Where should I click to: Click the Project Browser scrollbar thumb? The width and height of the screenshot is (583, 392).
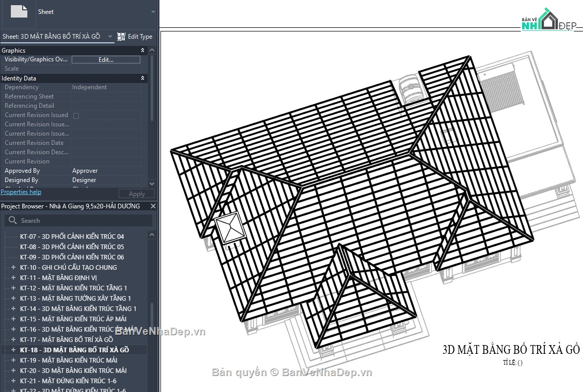click(152, 318)
